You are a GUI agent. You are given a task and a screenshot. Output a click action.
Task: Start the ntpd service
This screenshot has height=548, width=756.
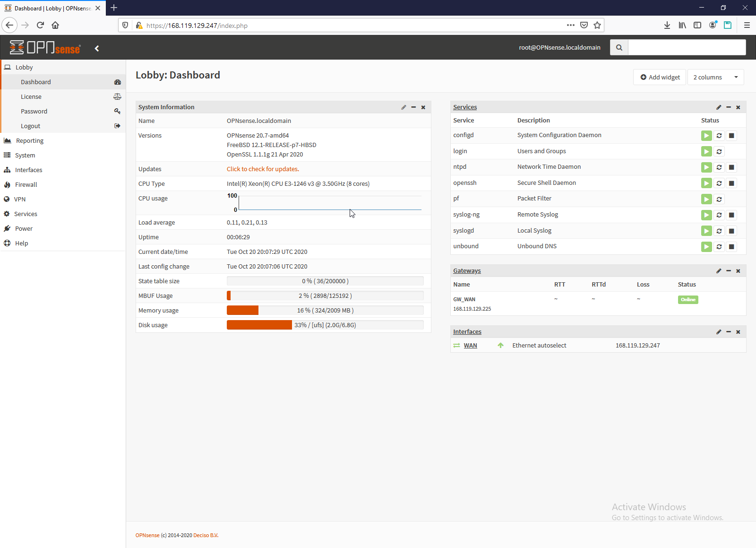pos(706,167)
